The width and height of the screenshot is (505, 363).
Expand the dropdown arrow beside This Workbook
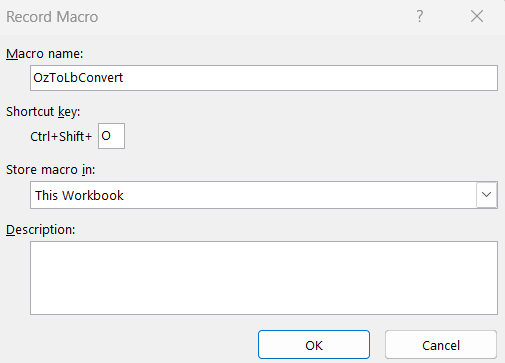coord(486,195)
